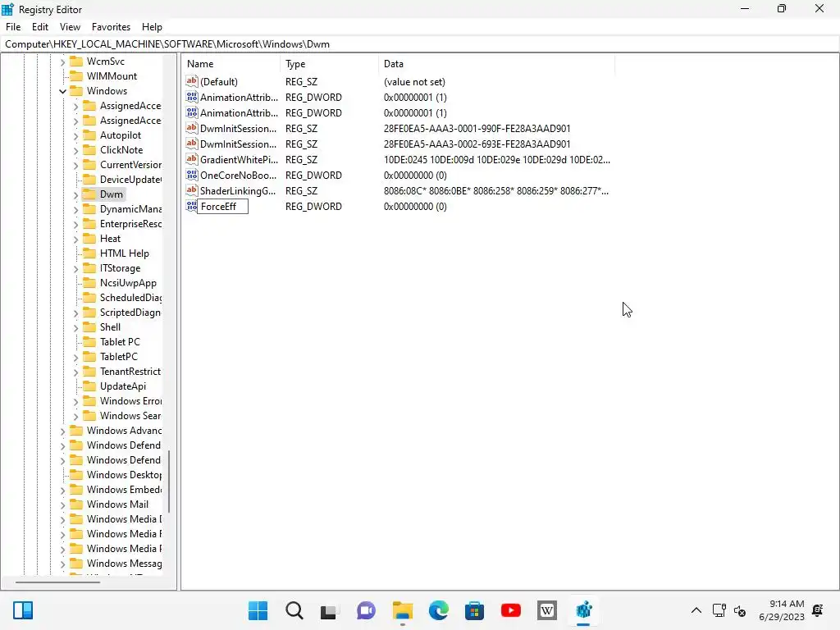Open the Windows Start menu
Screen dimensions: 840x630
click(258, 610)
